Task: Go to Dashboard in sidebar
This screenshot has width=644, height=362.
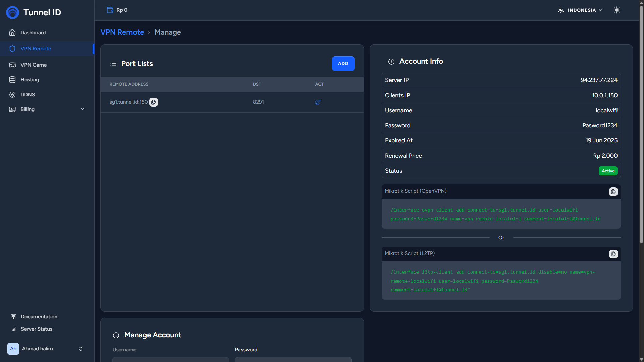Action: [x=33, y=33]
